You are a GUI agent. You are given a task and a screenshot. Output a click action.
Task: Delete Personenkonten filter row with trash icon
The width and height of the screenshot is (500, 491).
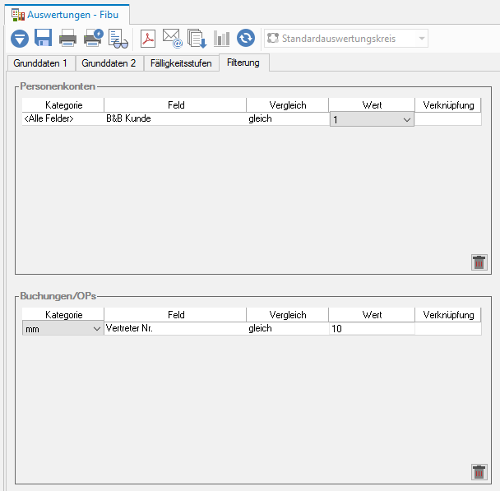[x=479, y=262]
